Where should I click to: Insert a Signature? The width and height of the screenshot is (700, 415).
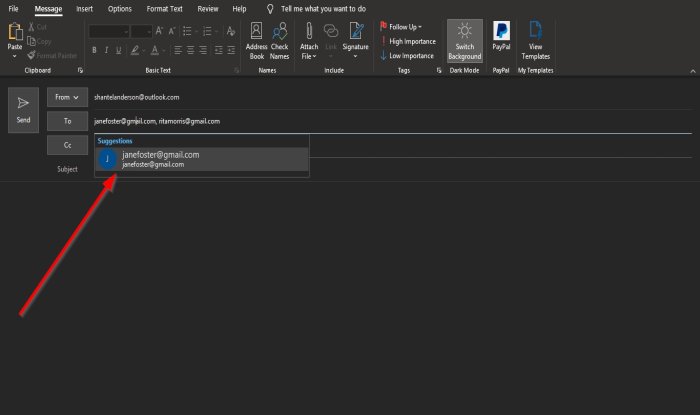355,41
